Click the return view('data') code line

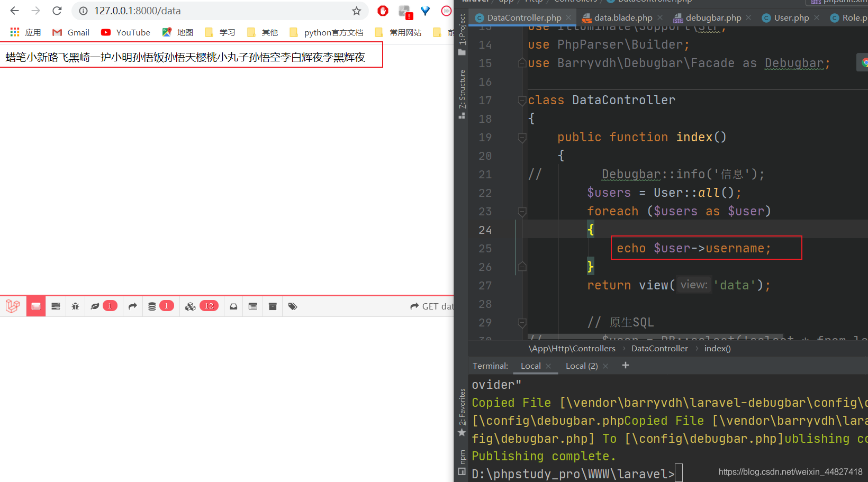tap(679, 285)
